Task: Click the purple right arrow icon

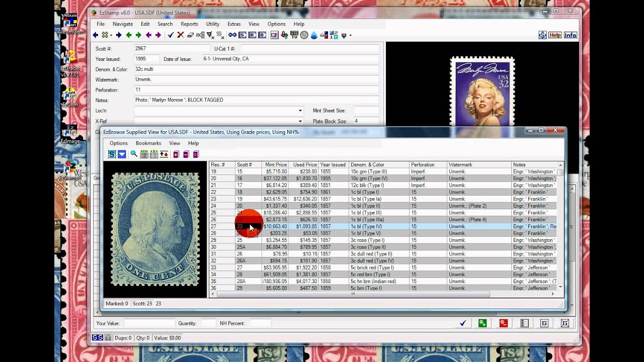Action: tap(158, 35)
